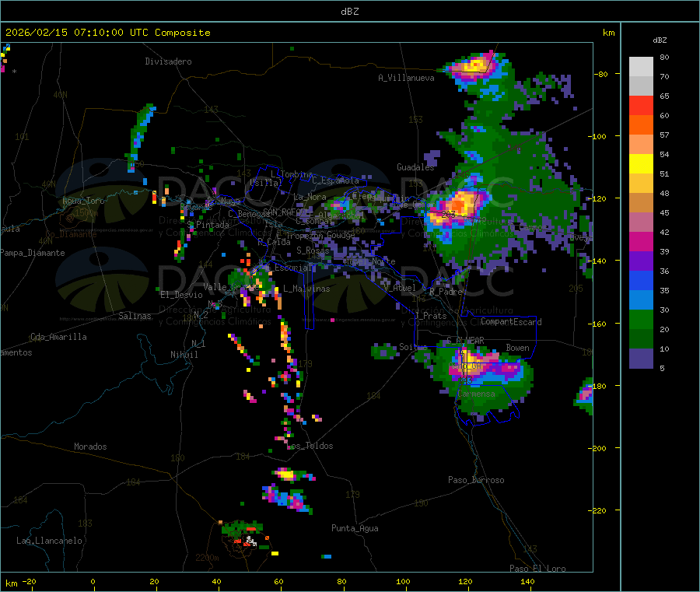Image resolution: width=700 pixels, height=592 pixels.
Task: Click the "S_Rosas" map label
Action: click(313, 250)
